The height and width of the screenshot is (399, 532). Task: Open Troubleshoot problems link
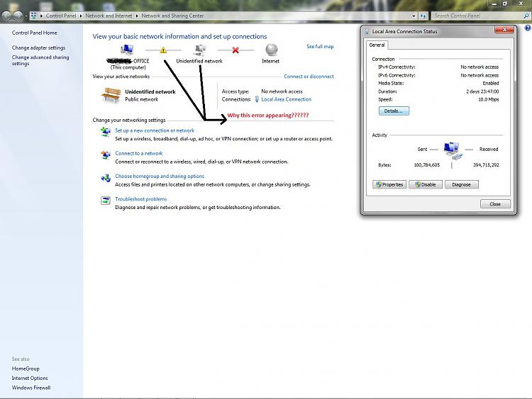coord(141,199)
